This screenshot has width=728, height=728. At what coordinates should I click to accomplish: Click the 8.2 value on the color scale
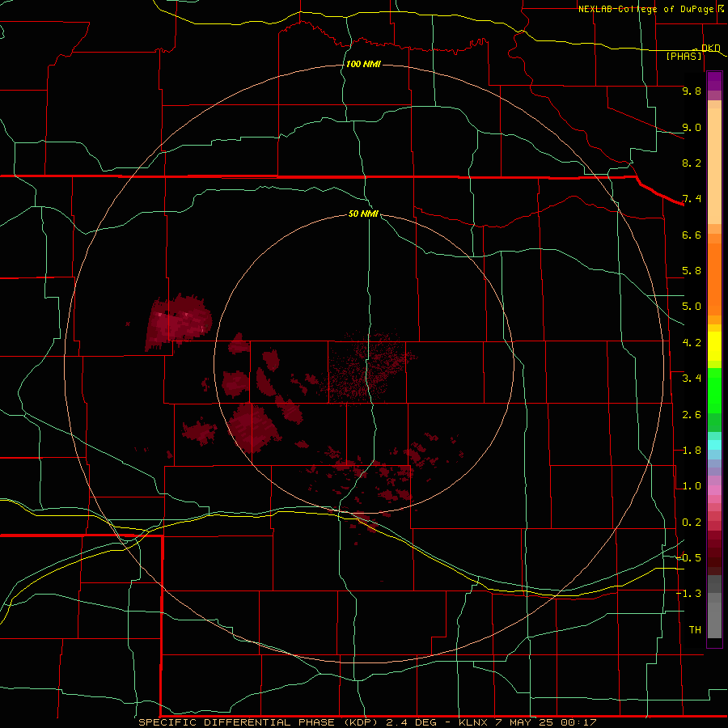tap(692, 163)
